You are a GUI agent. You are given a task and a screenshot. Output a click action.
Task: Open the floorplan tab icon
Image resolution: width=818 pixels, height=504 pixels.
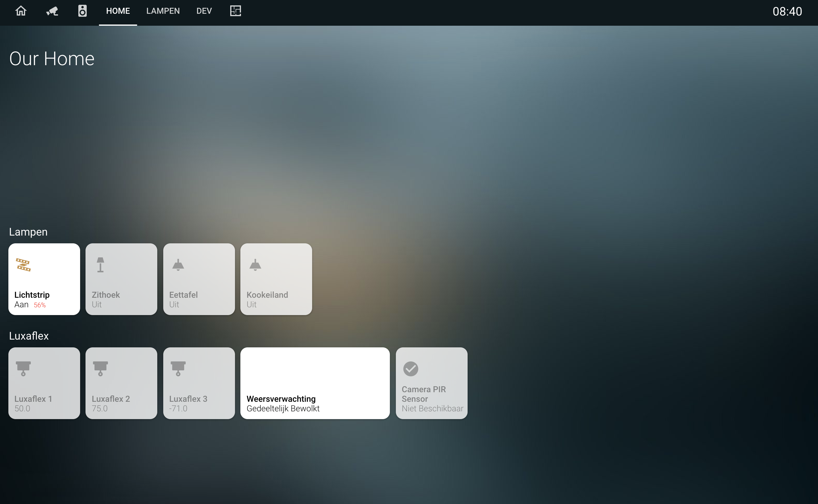point(235,11)
